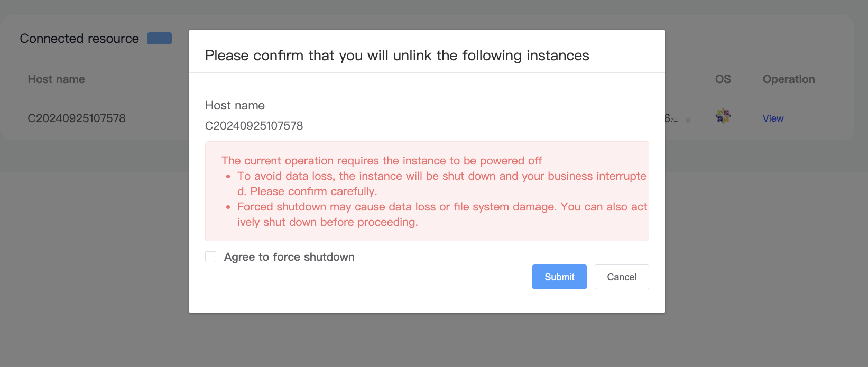Image resolution: width=868 pixels, height=367 pixels.
Task: Click the Host name table column header
Action: 56,79
